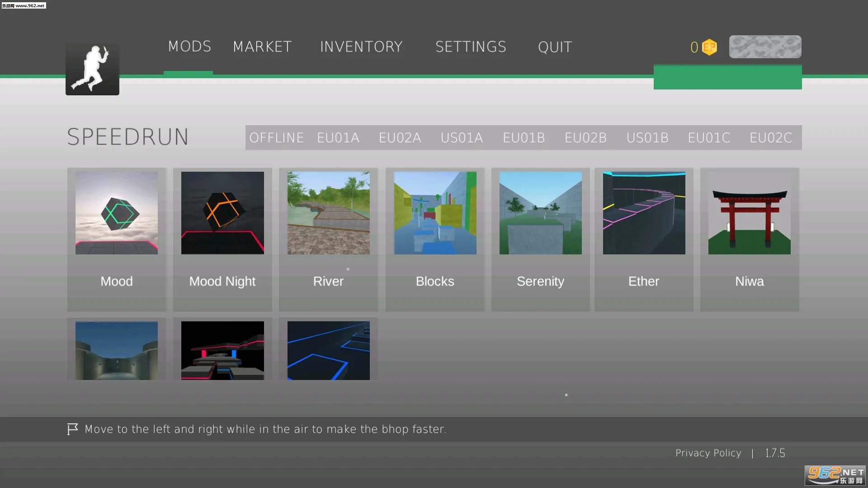Click the bhop jumper logo icon

[x=92, y=69]
